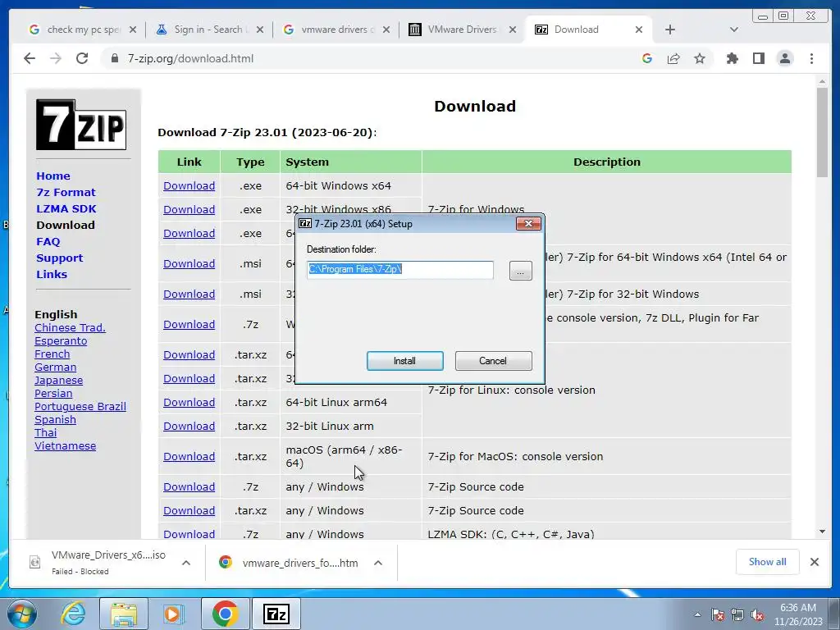Open Links sidebar link
840x630 pixels.
coord(52,274)
